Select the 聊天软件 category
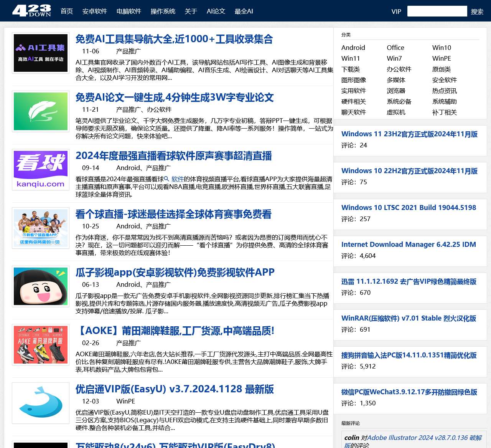 point(354,112)
